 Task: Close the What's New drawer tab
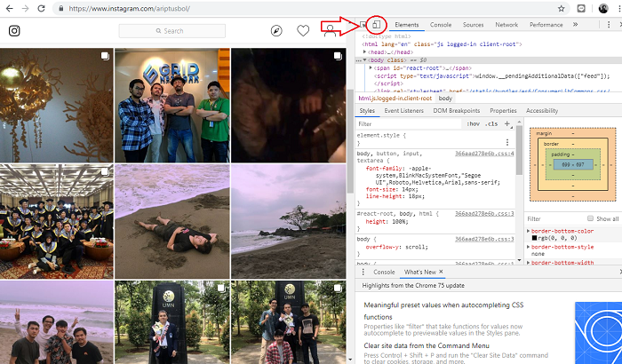coord(441,272)
